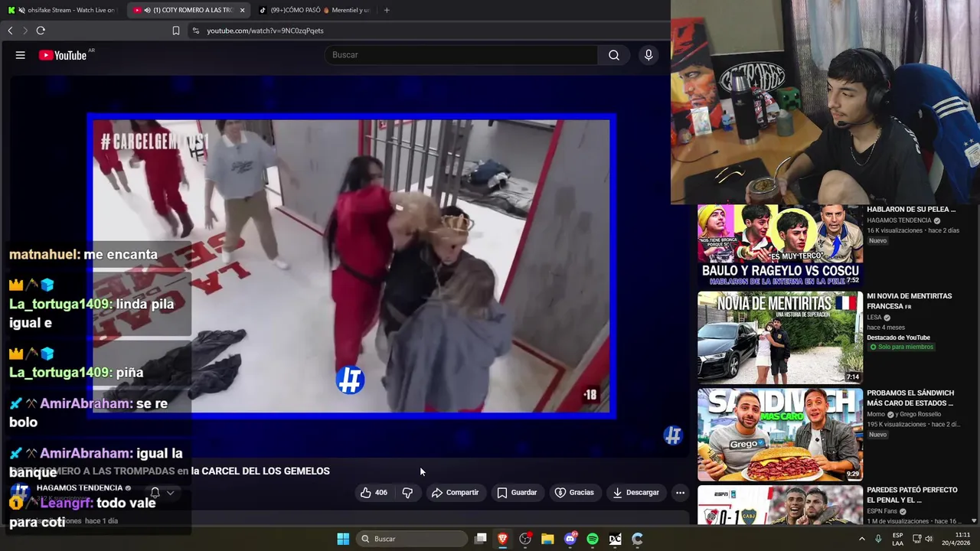
Task: Switch the ESP LAA input language
Action: point(897,539)
